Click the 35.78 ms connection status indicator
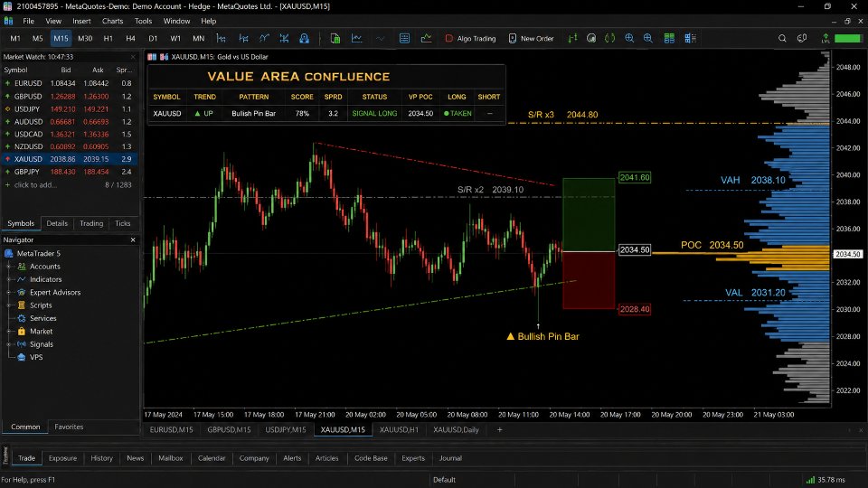 coord(826,480)
